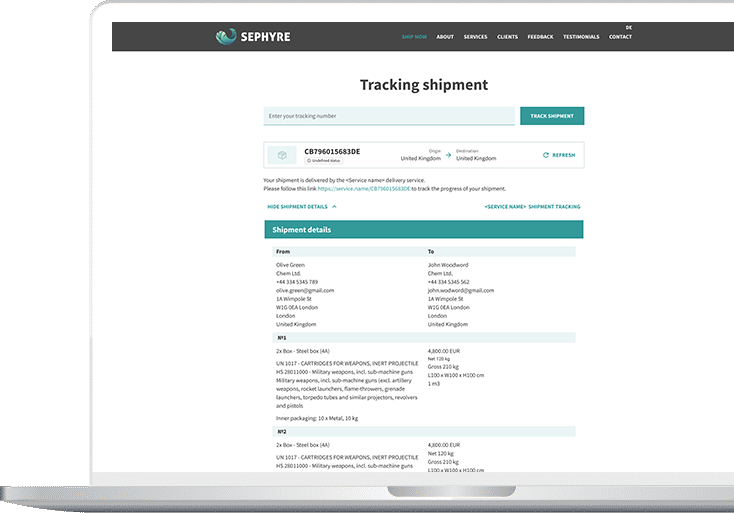This screenshot has width=734, height=513.
Task: Click the Undefined status badge
Action: pyautogui.click(x=323, y=161)
